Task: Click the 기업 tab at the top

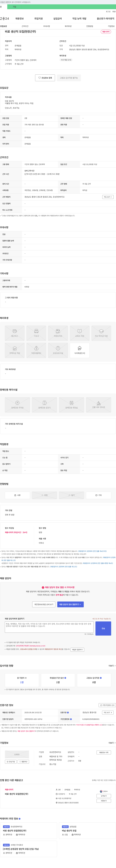Action: click(14, 7)
